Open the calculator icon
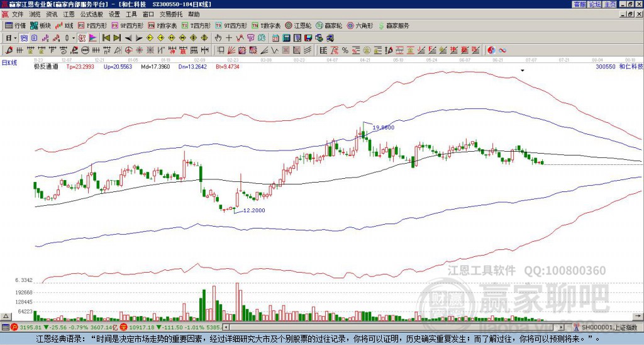The image size is (644, 345). pos(286,38)
